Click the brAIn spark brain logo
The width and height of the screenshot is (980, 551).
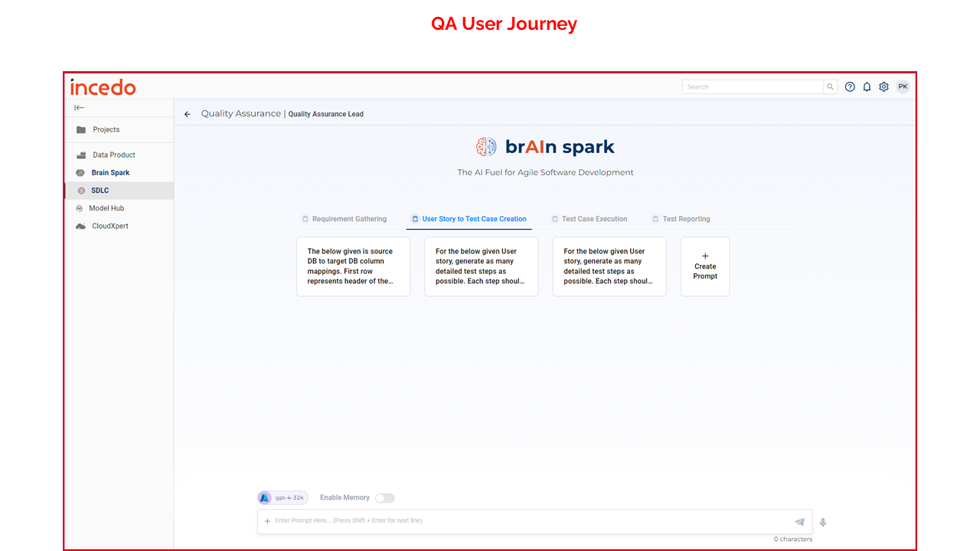(x=486, y=147)
